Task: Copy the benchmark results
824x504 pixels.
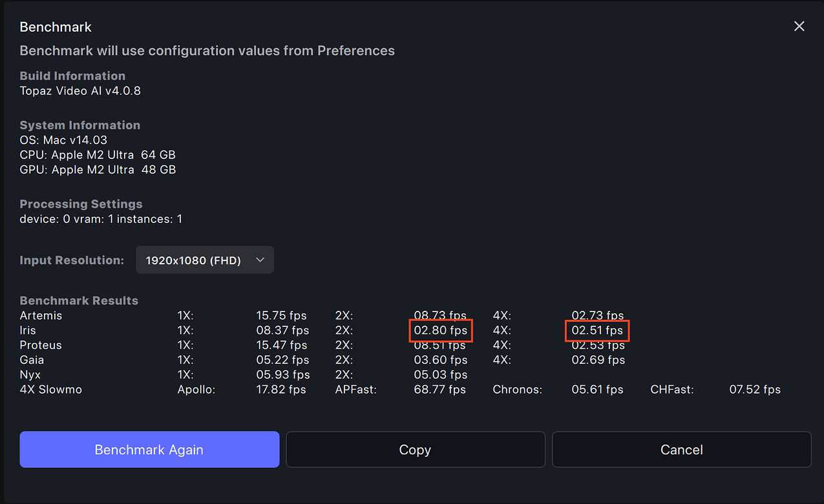Action: pos(415,449)
